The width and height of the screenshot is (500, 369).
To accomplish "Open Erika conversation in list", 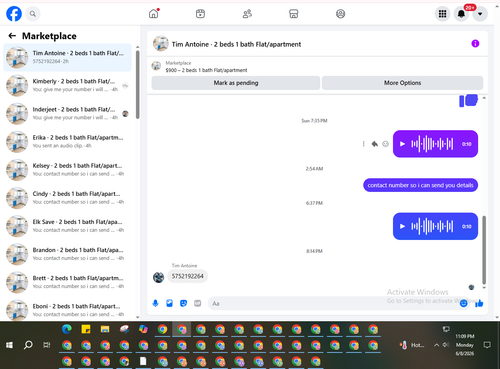I will click(67, 142).
